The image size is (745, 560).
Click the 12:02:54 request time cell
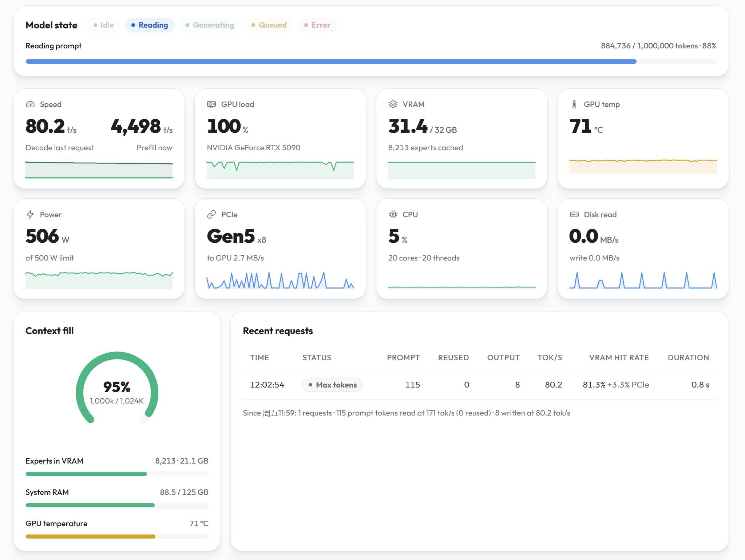(267, 385)
